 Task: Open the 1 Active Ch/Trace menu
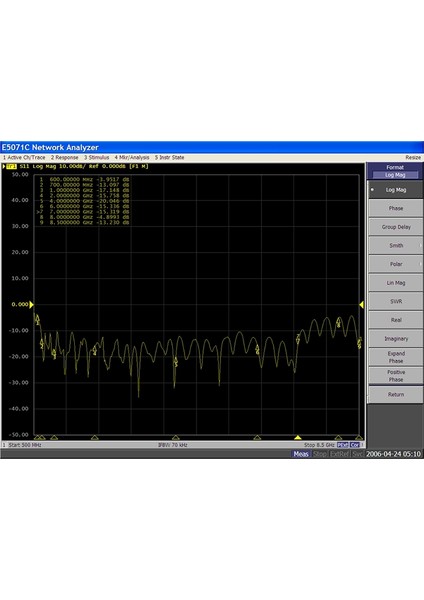(24, 158)
